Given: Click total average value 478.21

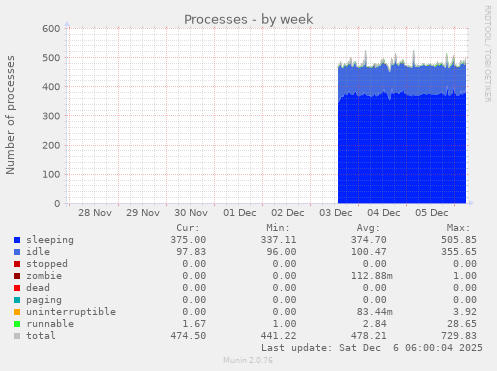Looking at the screenshot, I should click(x=369, y=336).
